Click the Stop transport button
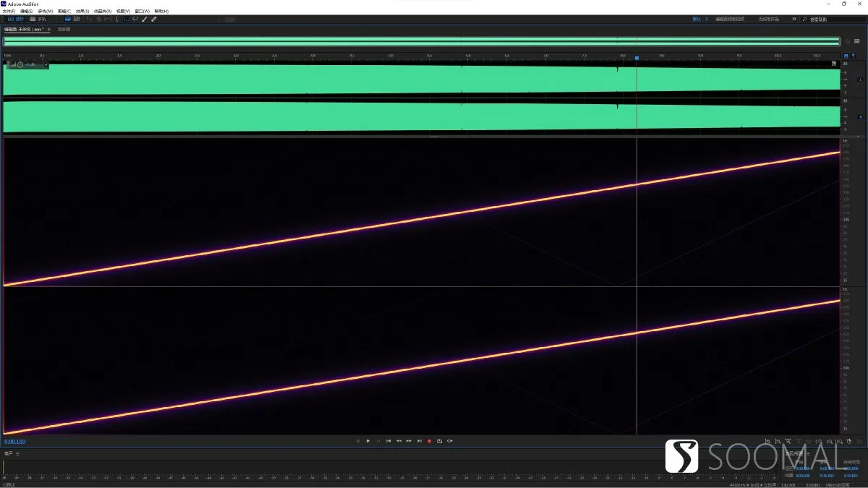The height and width of the screenshot is (488, 868). point(358,441)
